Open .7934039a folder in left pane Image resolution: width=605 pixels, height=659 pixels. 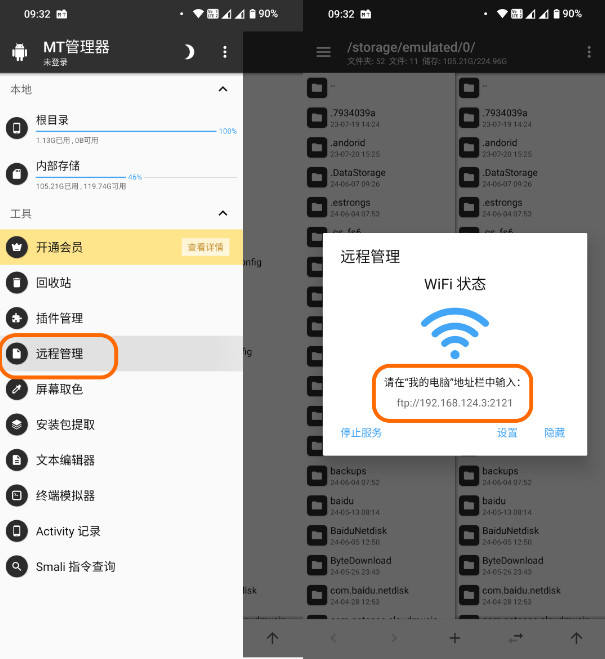pos(379,118)
